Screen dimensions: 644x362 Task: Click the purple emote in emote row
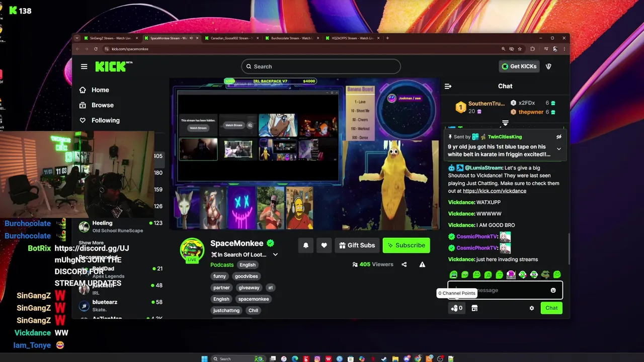511,275
